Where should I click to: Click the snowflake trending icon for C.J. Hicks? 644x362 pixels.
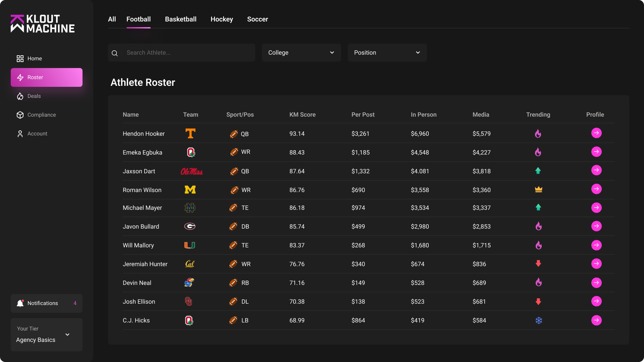click(538, 320)
